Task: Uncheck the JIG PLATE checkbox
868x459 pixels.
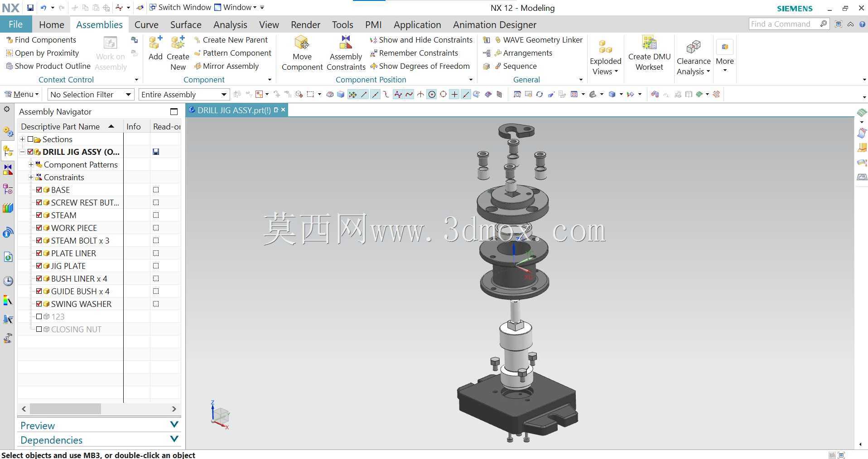Action: (x=39, y=266)
